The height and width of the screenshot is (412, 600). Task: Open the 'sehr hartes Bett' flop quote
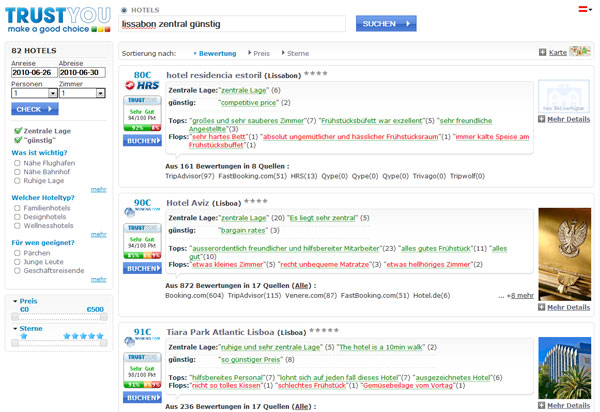click(218, 137)
